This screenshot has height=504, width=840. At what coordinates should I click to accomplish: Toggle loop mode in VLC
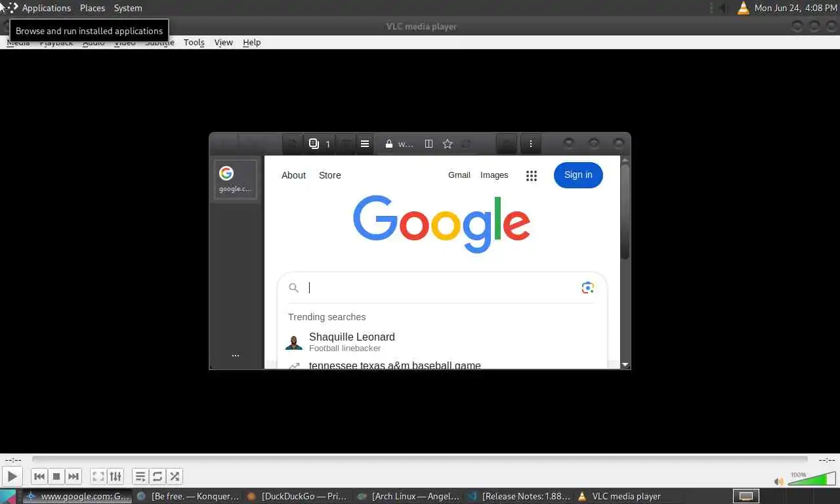click(x=157, y=476)
